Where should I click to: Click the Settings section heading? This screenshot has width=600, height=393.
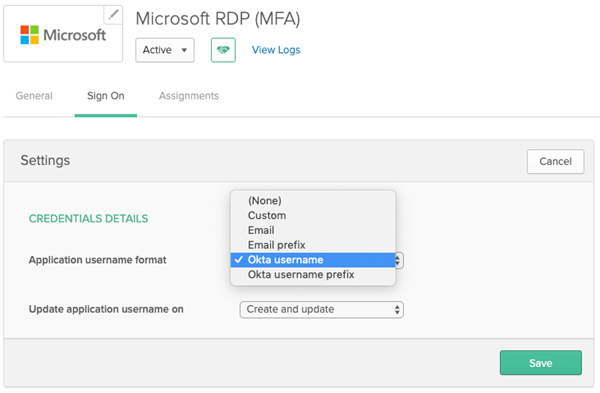coord(45,160)
